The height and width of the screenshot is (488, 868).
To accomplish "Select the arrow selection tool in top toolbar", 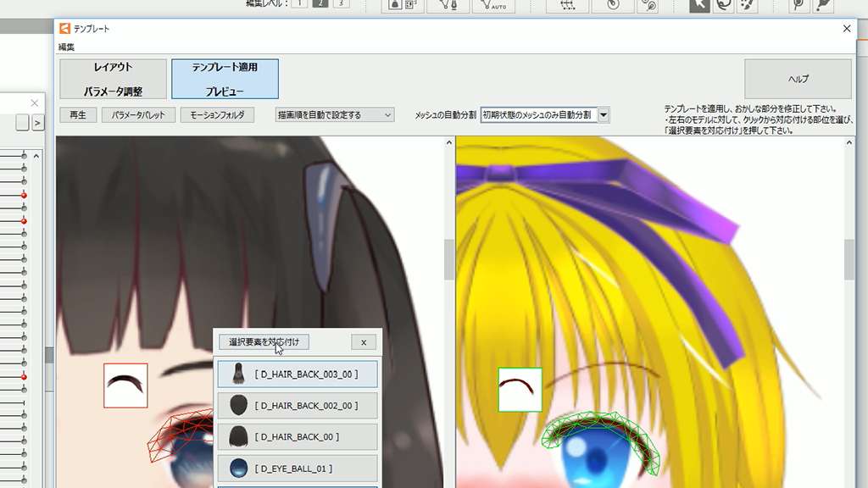I will 699,6.
